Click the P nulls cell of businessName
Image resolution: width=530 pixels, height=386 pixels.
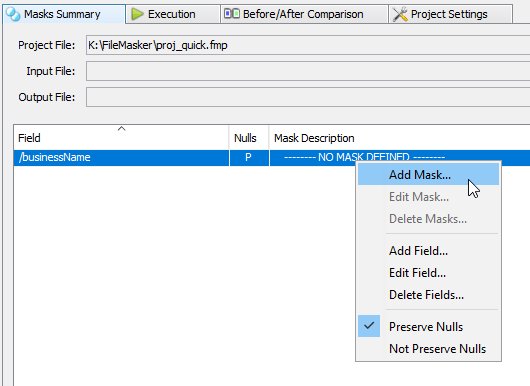[x=249, y=158]
